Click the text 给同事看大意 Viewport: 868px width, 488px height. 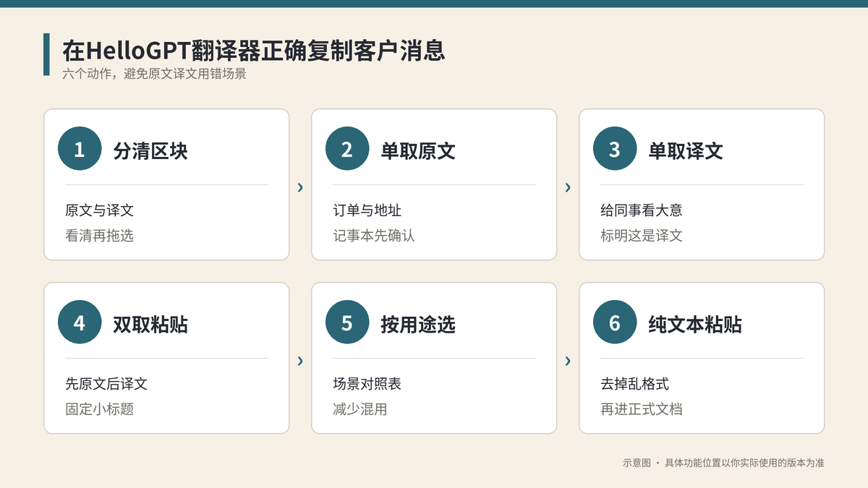point(642,210)
